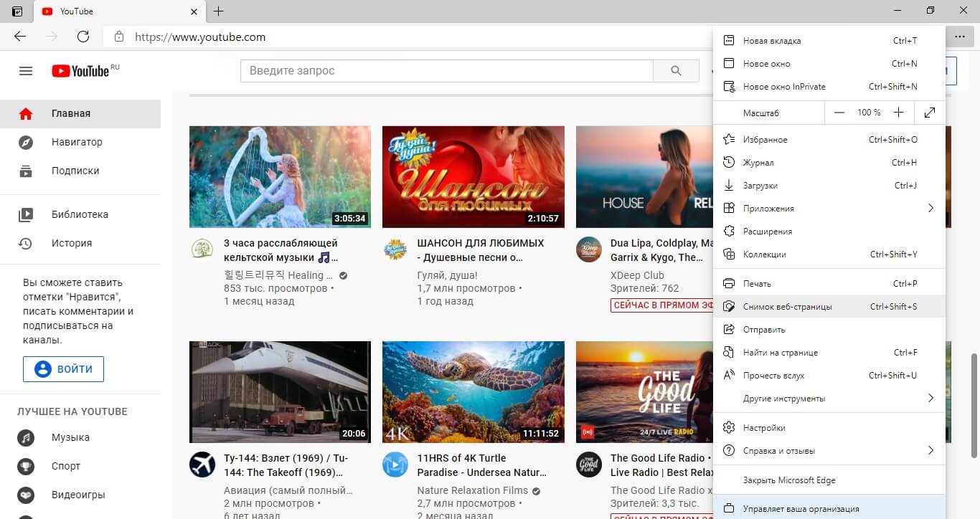Open the YouTube hamburger navigation menu
This screenshot has height=519, width=980.
pos(25,70)
